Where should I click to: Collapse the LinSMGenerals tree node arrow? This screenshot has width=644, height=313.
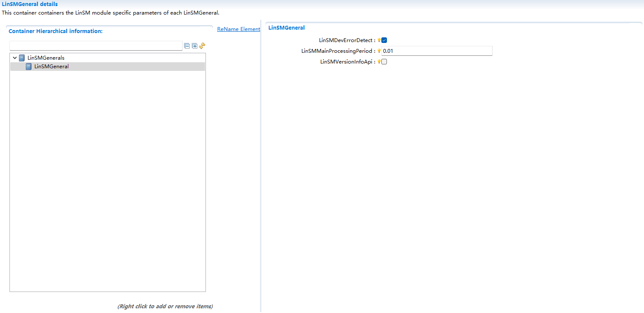coord(15,58)
